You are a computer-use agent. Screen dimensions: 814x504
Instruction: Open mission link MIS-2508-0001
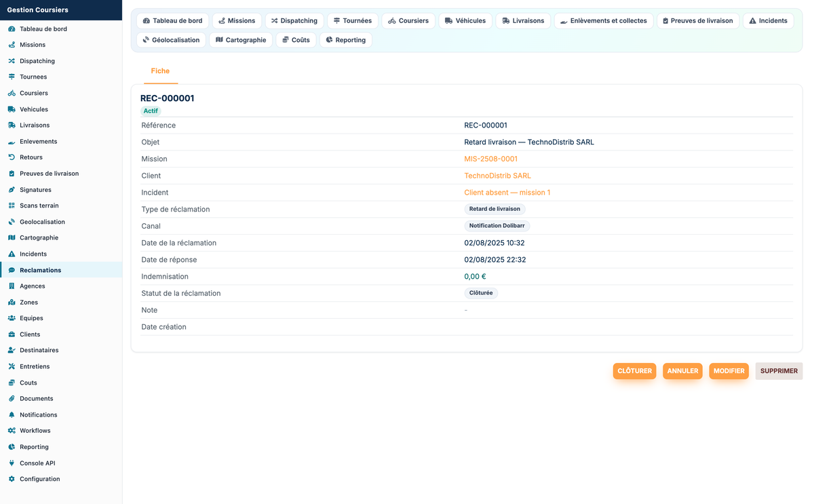click(x=490, y=159)
